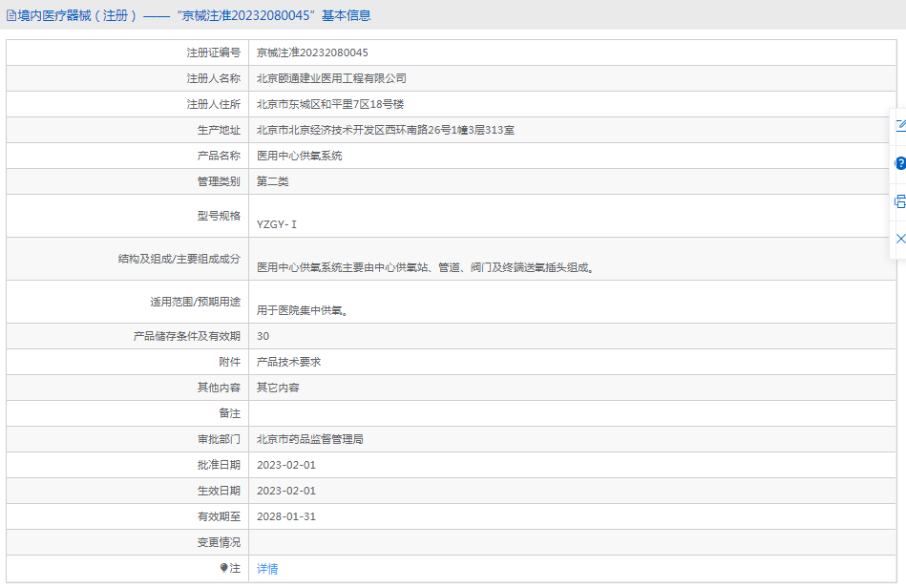Screen dimensions: 906x588
Task: Click the edit pencil icon in side toolbar
Action: (x=900, y=125)
